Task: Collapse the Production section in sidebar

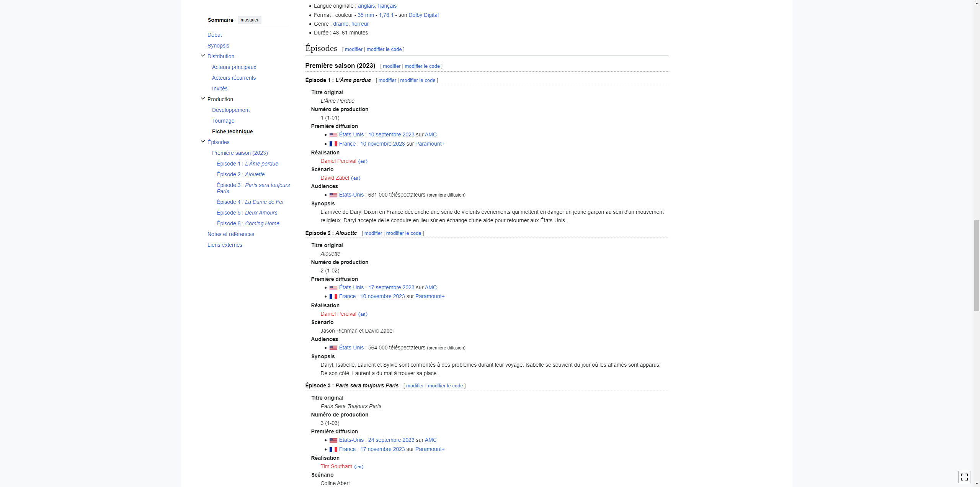Action: click(x=203, y=99)
